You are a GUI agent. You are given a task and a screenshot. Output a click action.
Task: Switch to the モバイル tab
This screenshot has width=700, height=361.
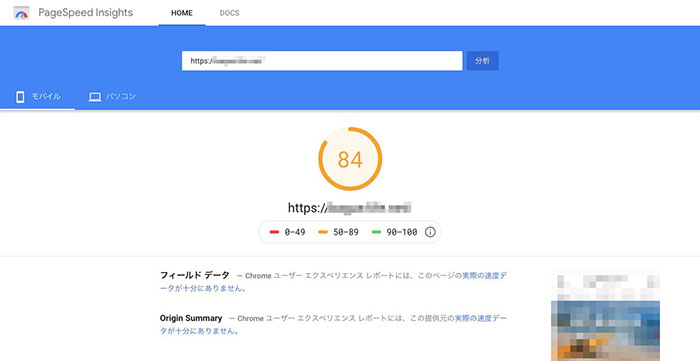click(38, 97)
